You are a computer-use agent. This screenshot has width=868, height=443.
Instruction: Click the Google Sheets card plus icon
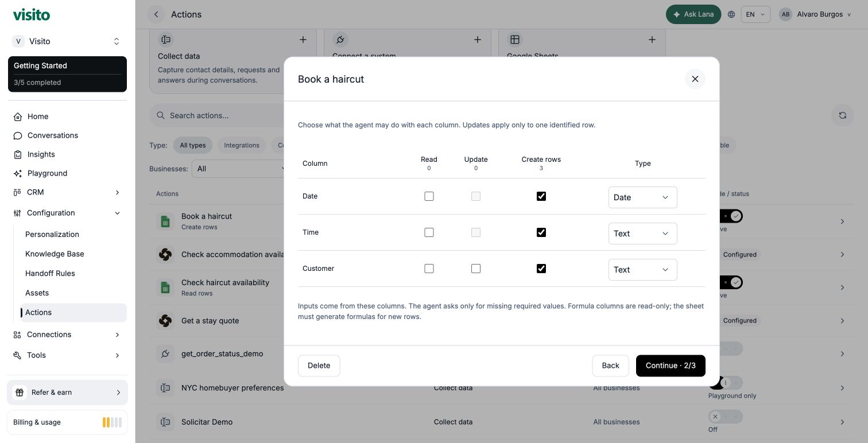652,40
